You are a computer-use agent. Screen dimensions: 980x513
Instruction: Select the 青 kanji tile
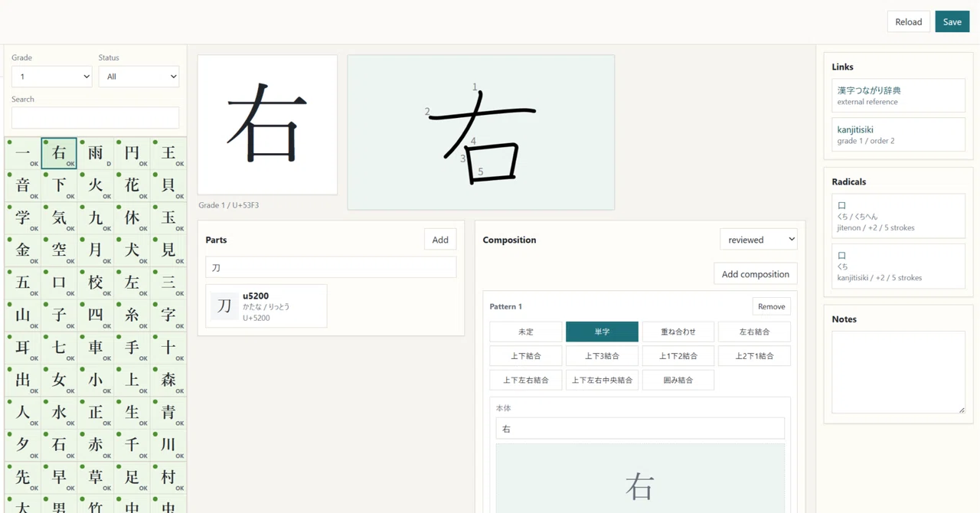pos(168,413)
